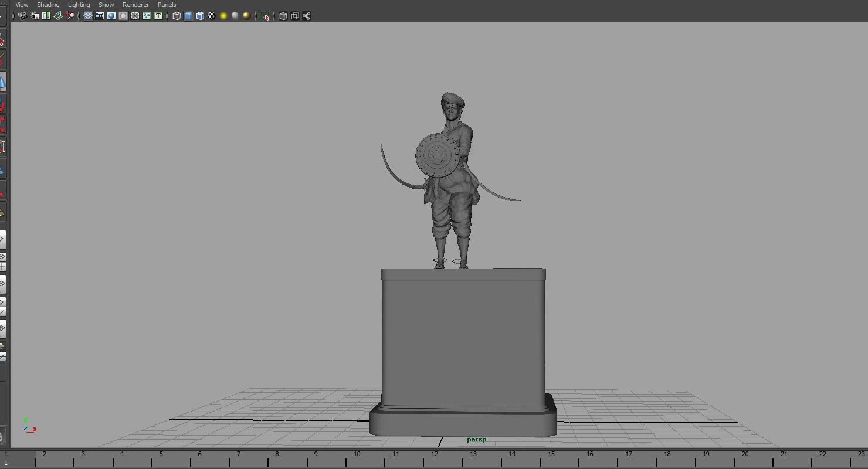The height and width of the screenshot is (469, 868).
Task: Jump to frame 20 on time slider
Action: pos(745,454)
